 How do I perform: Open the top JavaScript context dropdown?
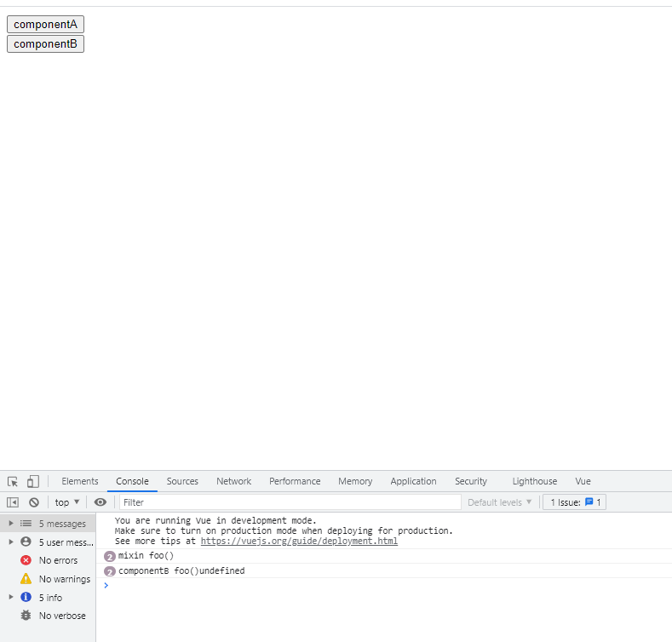66,502
